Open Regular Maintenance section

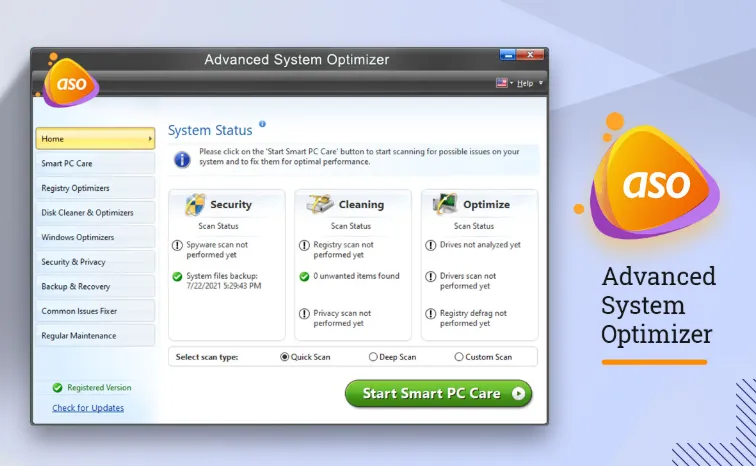pos(95,335)
